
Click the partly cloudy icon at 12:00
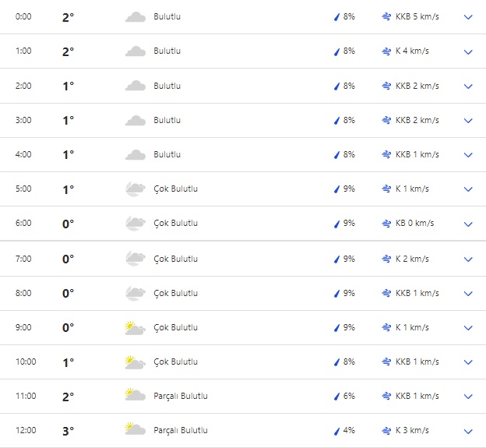point(136,430)
